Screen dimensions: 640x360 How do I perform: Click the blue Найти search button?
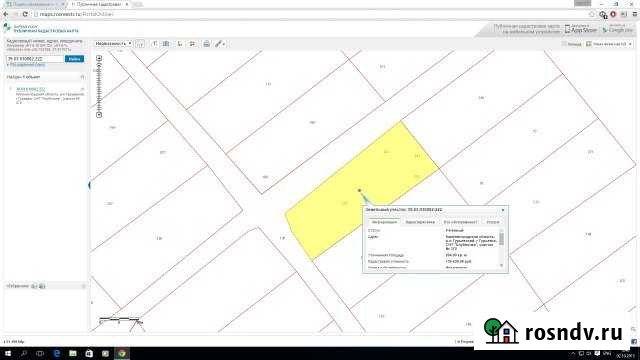click(x=74, y=59)
